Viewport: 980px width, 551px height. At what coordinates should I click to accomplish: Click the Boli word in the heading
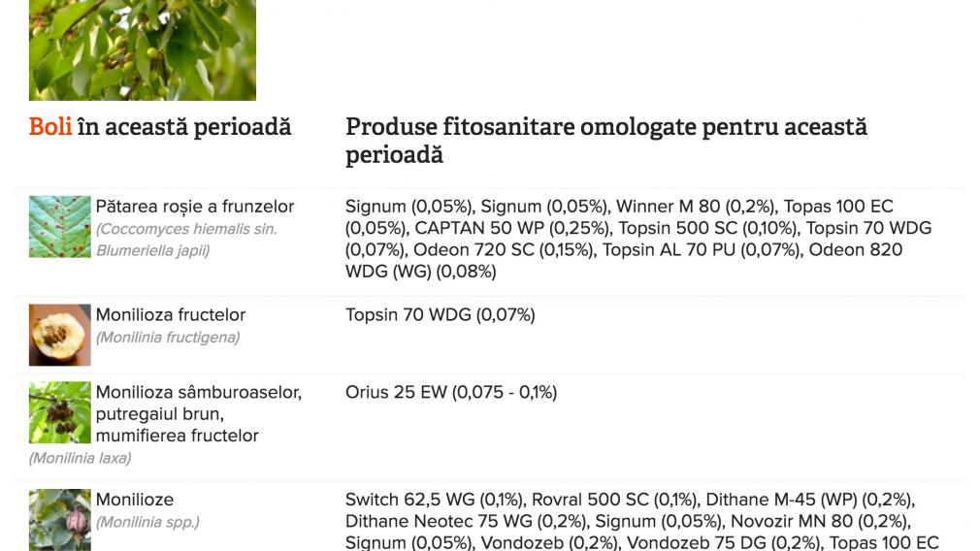click(x=50, y=127)
